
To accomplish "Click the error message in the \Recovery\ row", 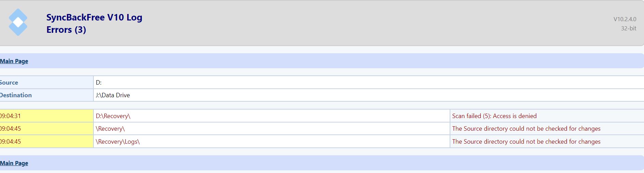I will pos(526,129).
